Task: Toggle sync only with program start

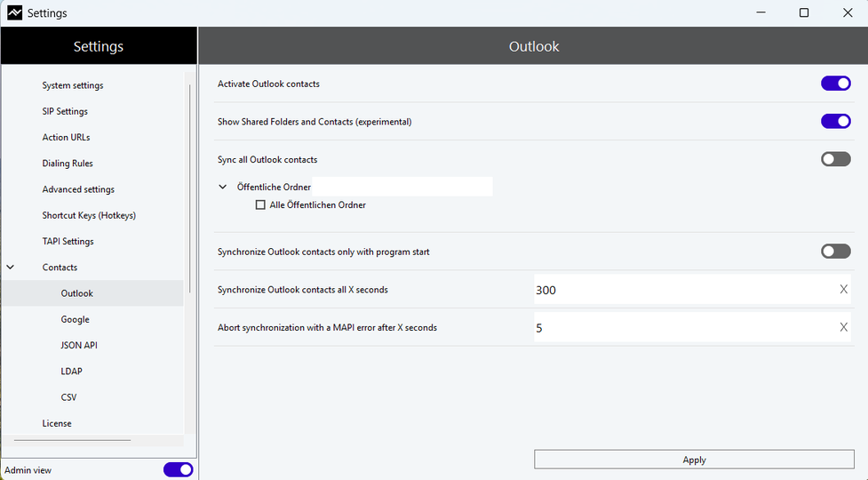Action: pos(835,252)
